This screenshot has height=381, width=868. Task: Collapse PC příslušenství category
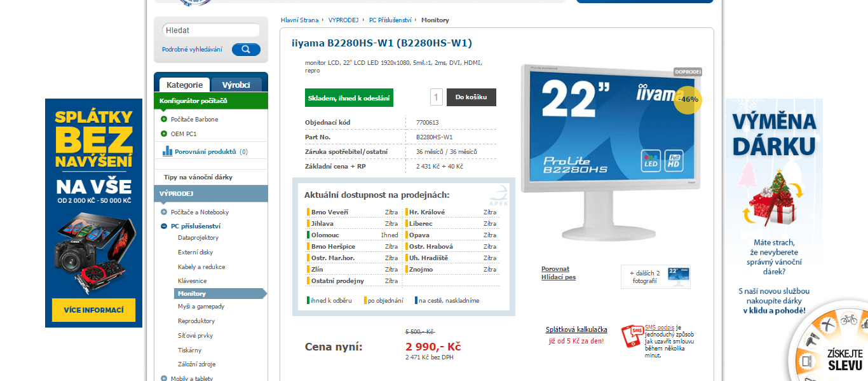(x=164, y=226)
